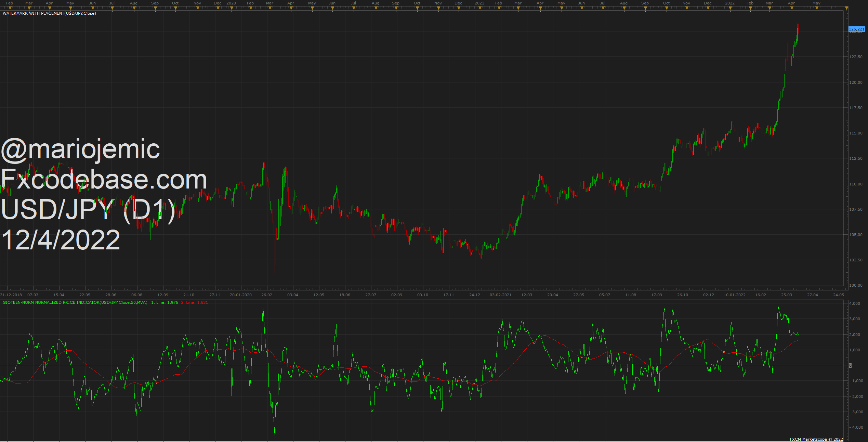Click the Apr 2022 marker on the top time axis
868x442 pixels.
click(792, 8)
